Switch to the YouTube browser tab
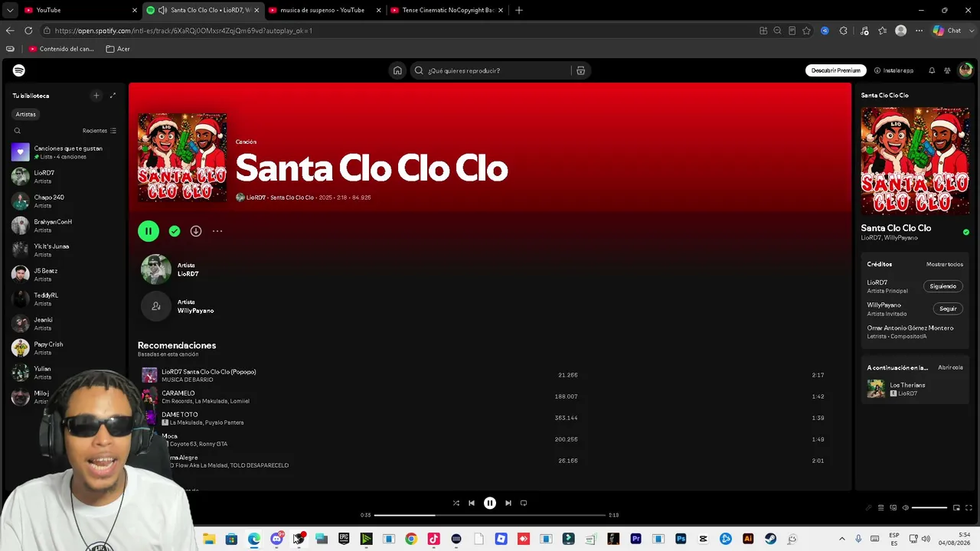Screen dimensions: 980x551 pyautogui.click(x=80, y=10)
